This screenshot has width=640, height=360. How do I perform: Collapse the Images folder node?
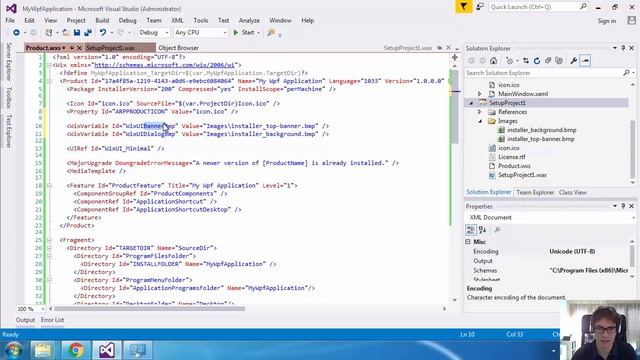[x=480, y=121]
